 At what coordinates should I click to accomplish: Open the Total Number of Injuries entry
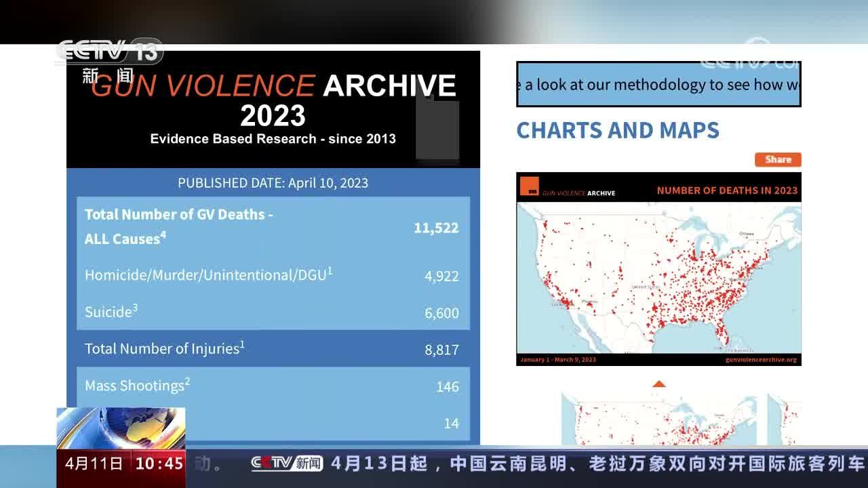click(x=165, y=348)
